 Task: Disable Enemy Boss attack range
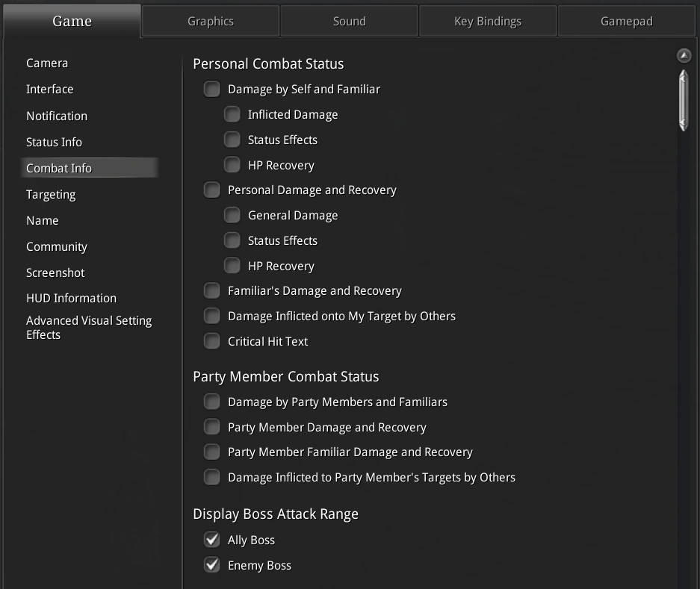pos(212,565)
